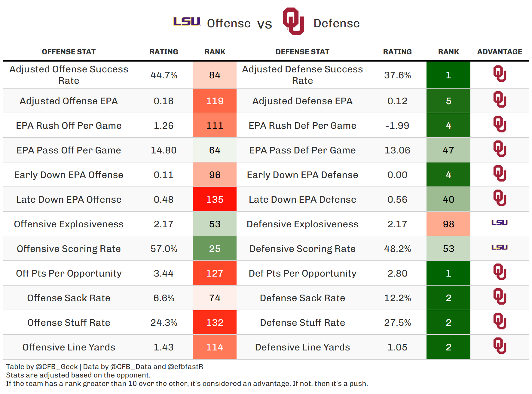Click the green 25 offensive rank cell
The height and width of the screenshot is (394, 532).
pos(215,249)
